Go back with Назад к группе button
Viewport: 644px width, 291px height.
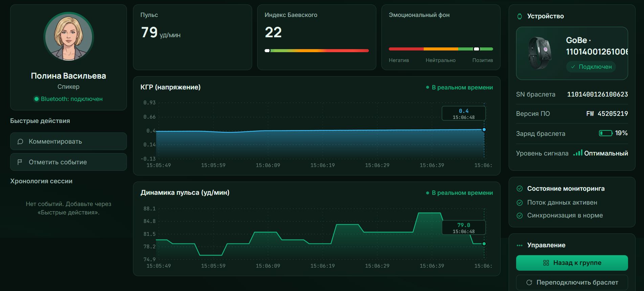(x=572, y=263)
